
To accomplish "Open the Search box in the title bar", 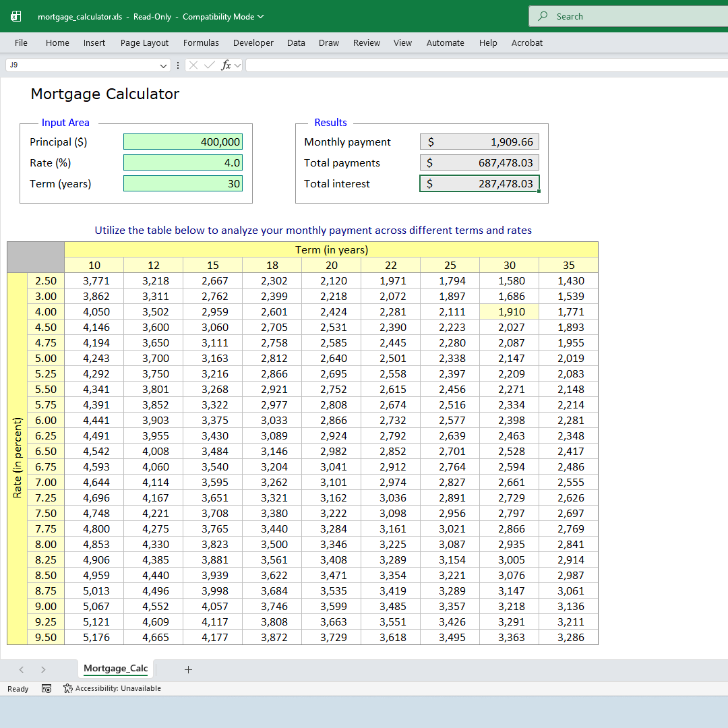I will [x=627, y=16].
